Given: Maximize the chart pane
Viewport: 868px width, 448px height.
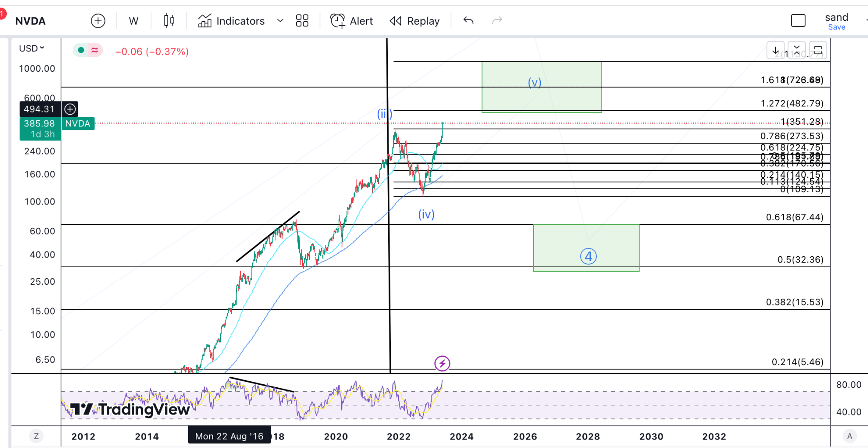Looking at the screenshot, I should pyautogui.click(x=818, y=50).
